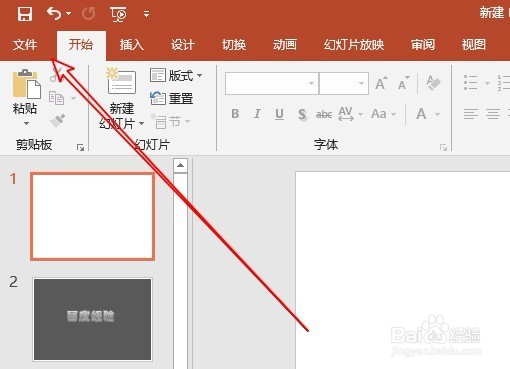Click the Format Painter brush icon

tap(57, 120)
